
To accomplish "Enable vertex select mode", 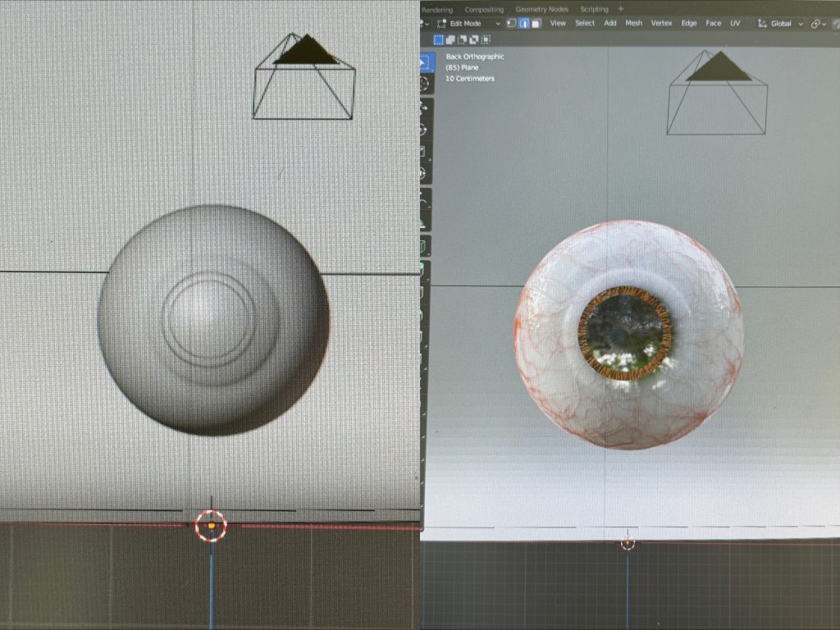I will coord(511,24).
